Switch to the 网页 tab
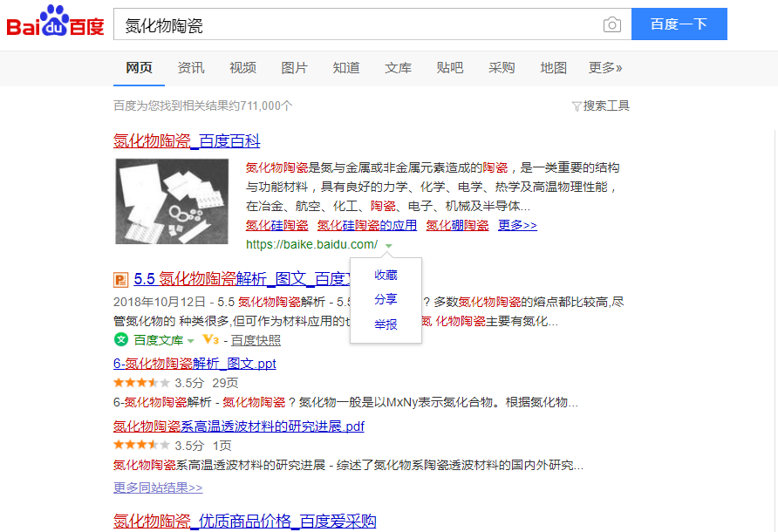 (139, 68)
